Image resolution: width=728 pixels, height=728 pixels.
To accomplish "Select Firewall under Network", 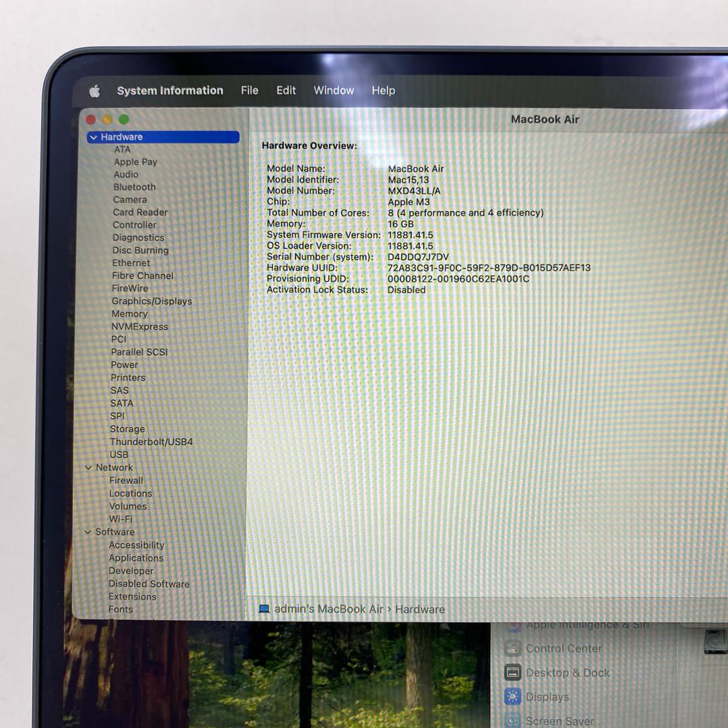I will 126,481.
